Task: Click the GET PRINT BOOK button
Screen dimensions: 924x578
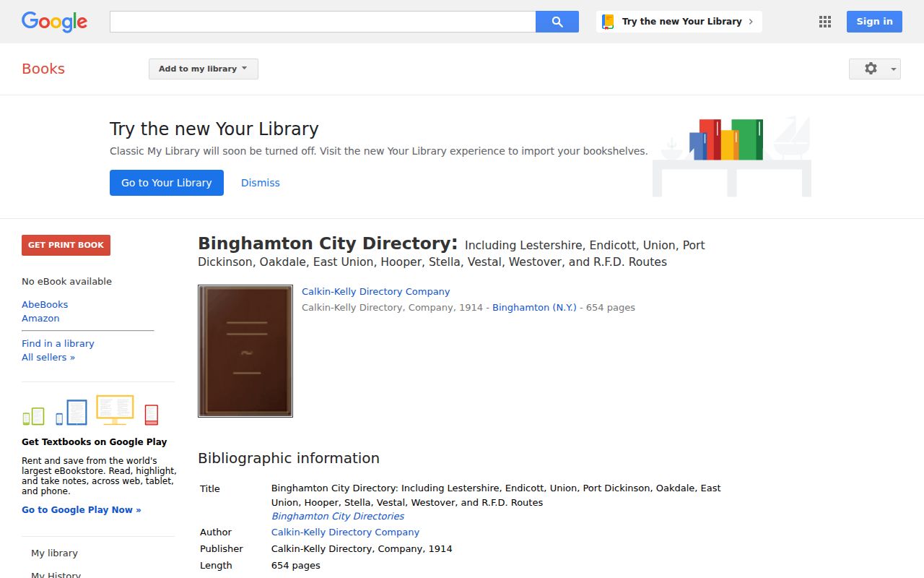Action: click(x=66, y=245)
